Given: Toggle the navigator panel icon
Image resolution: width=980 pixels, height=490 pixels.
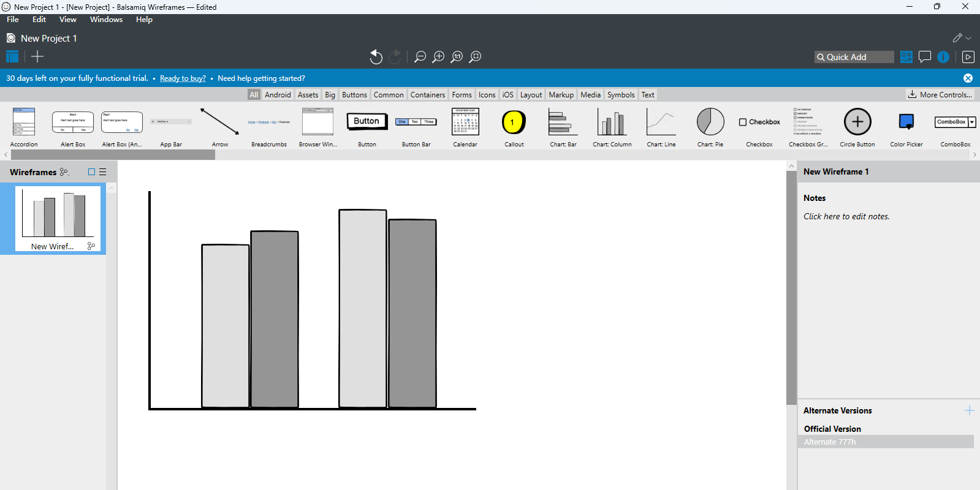Looking at the screenshot, I should pos(12,57).
